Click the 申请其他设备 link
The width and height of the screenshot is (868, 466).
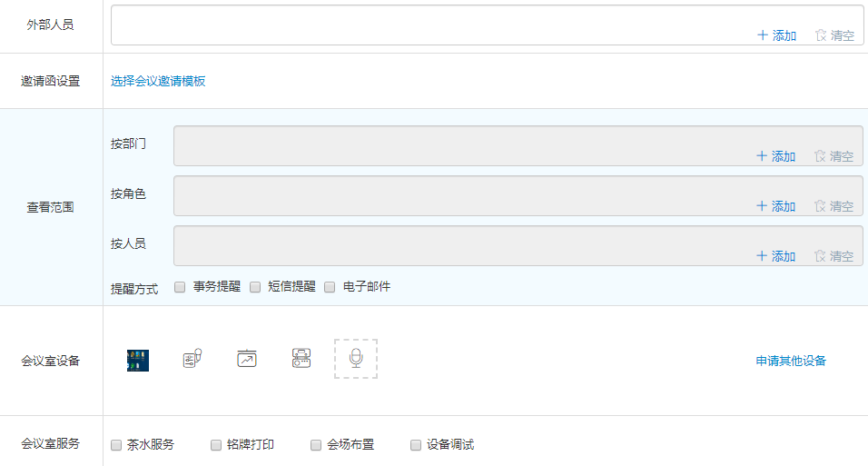point(791,361)
